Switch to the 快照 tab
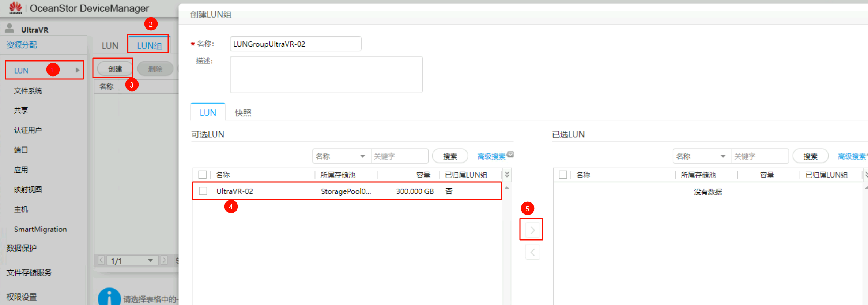This screenshot has height=305, width=868. click(x=243, y=113)
